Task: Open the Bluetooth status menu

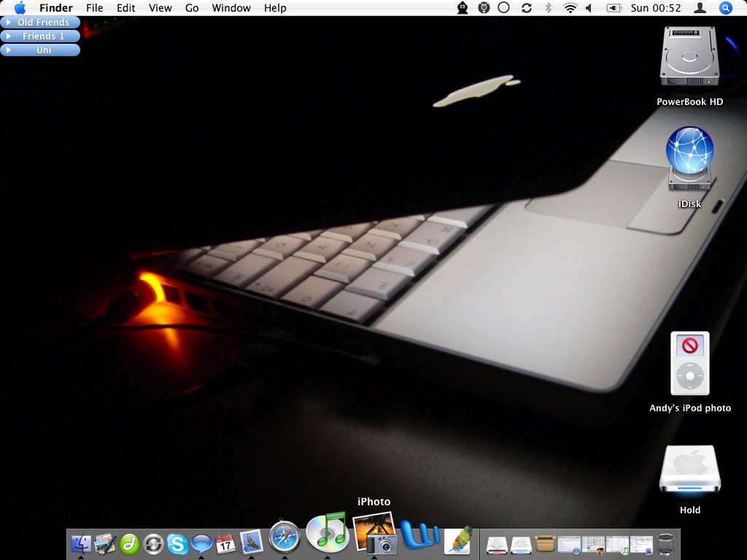Action: point(548,7)
